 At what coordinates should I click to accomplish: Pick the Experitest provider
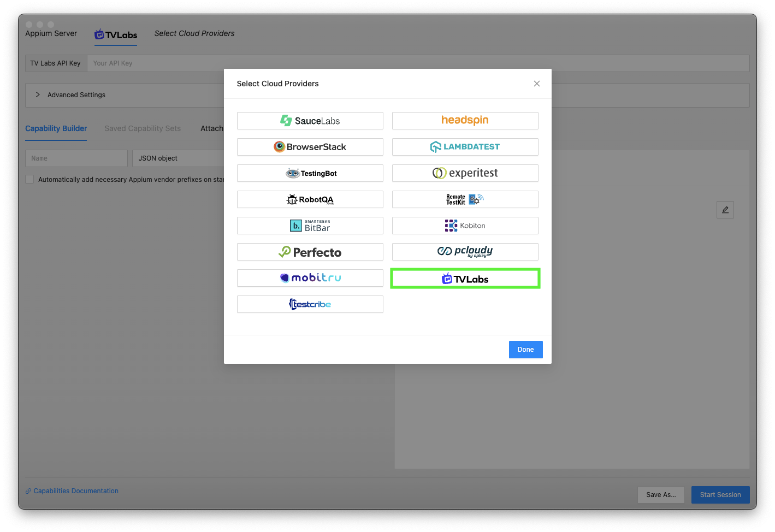point(465,173)
